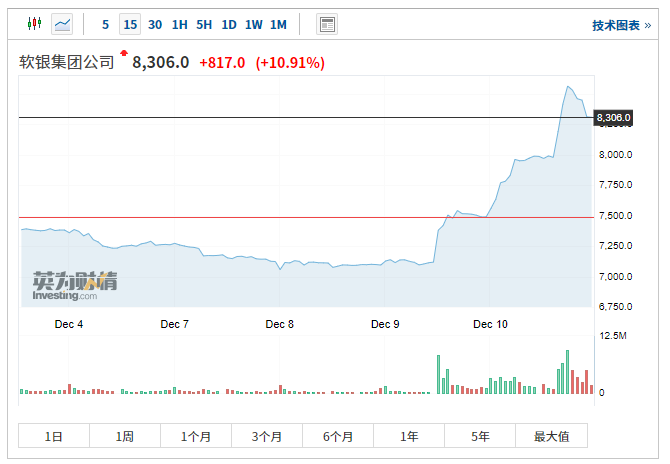Click the Dec 7 date label
Screen dimensions: 670x464
point(174,324)
